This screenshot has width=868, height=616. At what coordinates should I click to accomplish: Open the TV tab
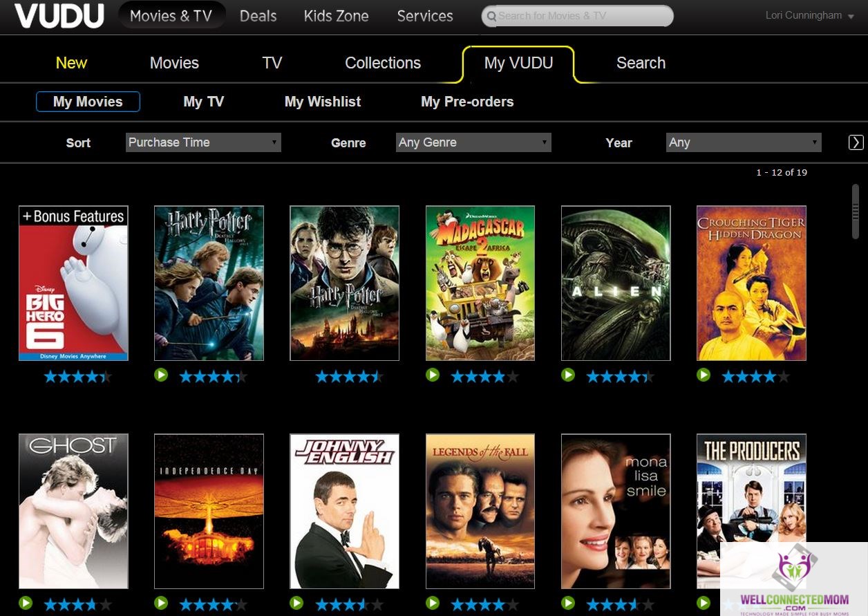(x=272, y=63)
